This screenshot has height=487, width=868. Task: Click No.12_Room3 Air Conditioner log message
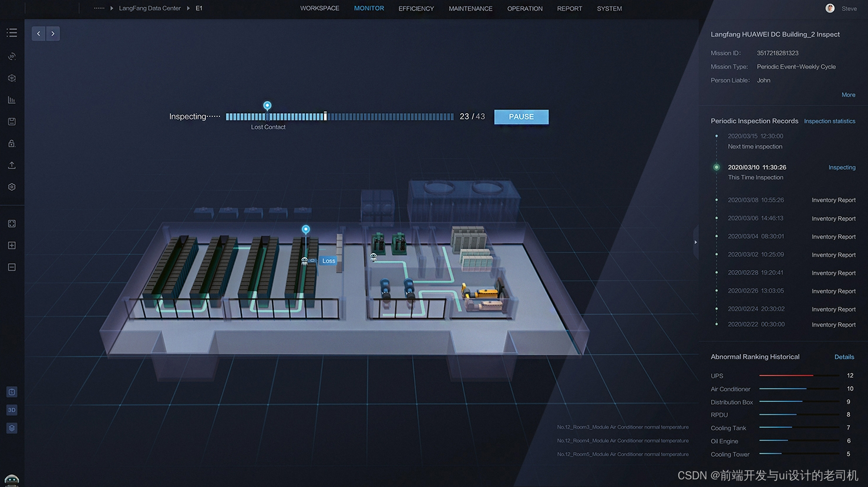(x=623, y=427)
